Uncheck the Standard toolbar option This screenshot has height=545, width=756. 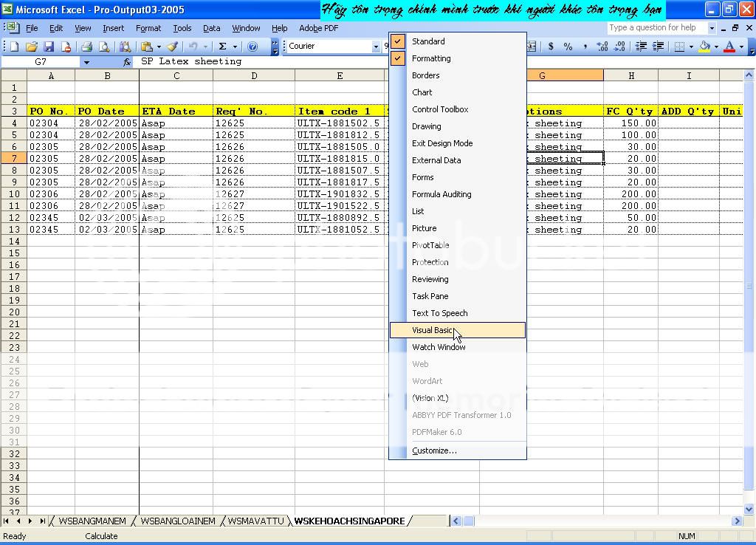(x=428, y=41)
